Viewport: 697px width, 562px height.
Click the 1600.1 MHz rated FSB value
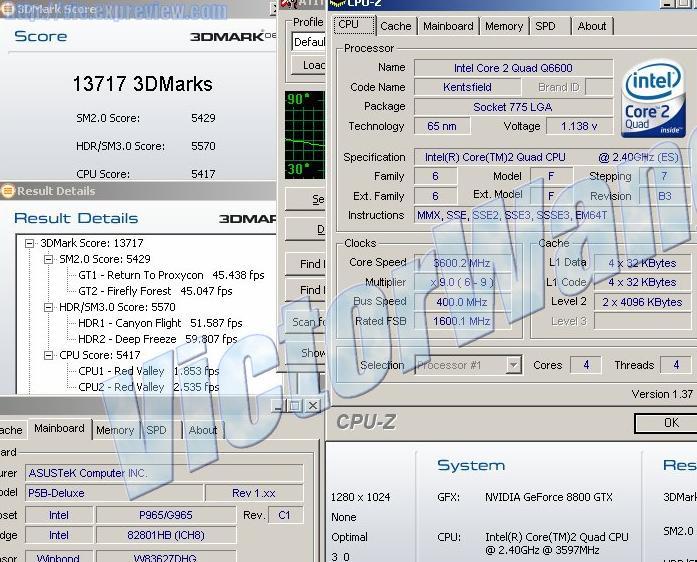click(x=462, y=321)
